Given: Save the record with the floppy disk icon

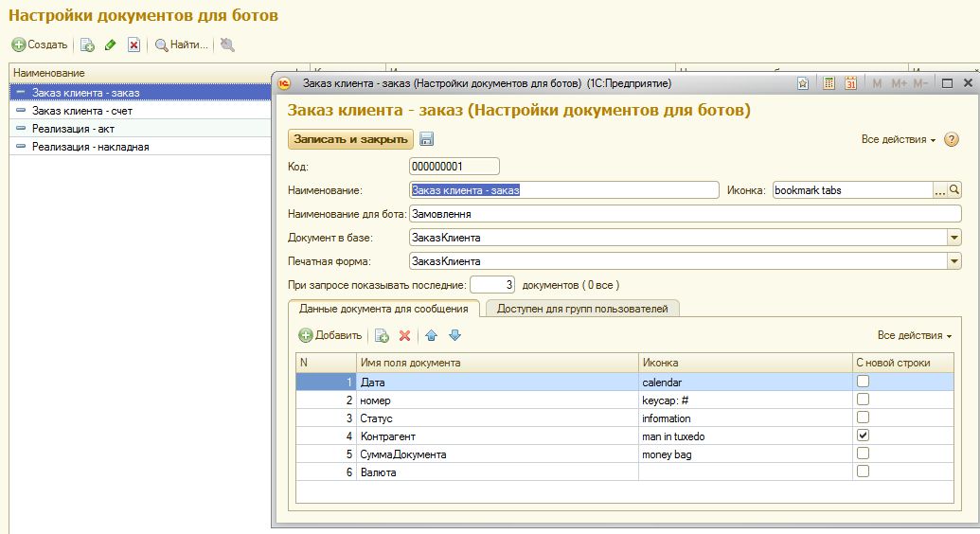Looking at the screenshot, I should pos(426,139).
